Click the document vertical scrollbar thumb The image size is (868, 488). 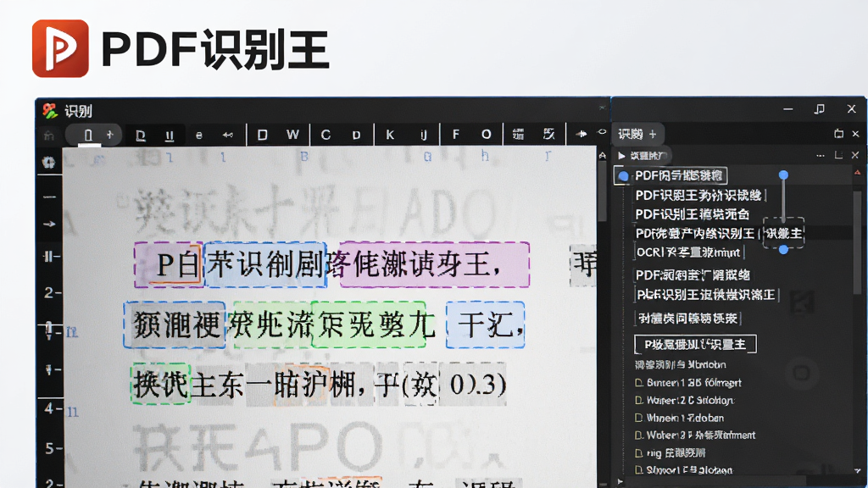click(x=603, y=191)
